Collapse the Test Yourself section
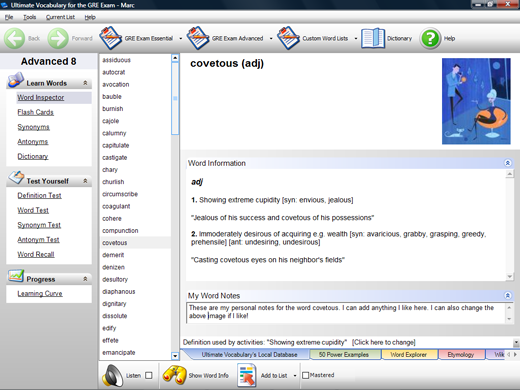The height and width of the screenshot is (390, 520). click(x=85, y=181)
